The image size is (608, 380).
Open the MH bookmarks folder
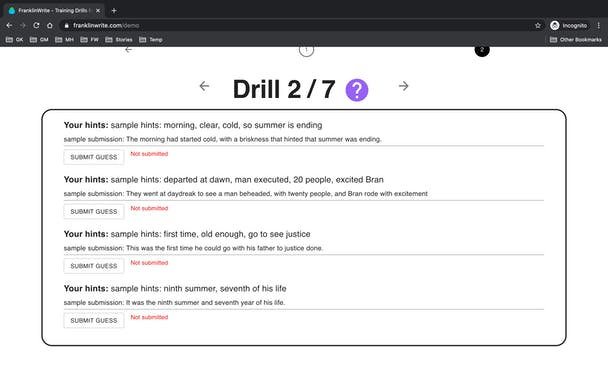(64, 40)
